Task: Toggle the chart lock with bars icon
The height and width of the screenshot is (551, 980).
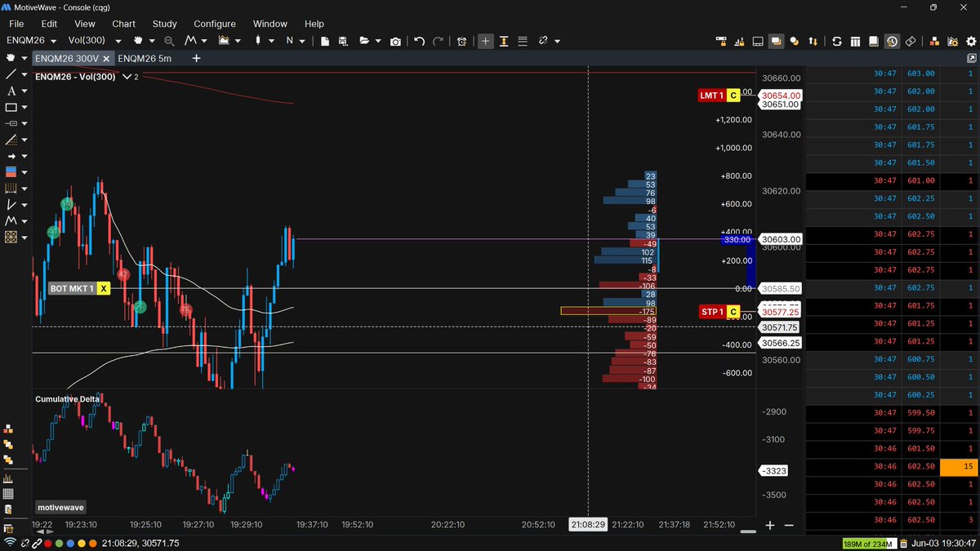Action: tap(739, 41)
